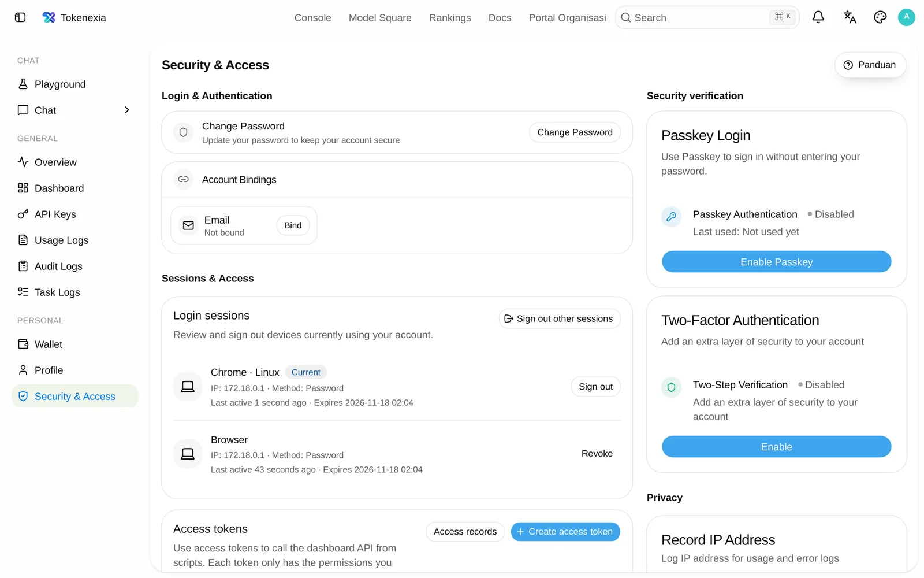Open the language translation icon
The height and width of the screenshot is (578, 924).
click(850, 17)
